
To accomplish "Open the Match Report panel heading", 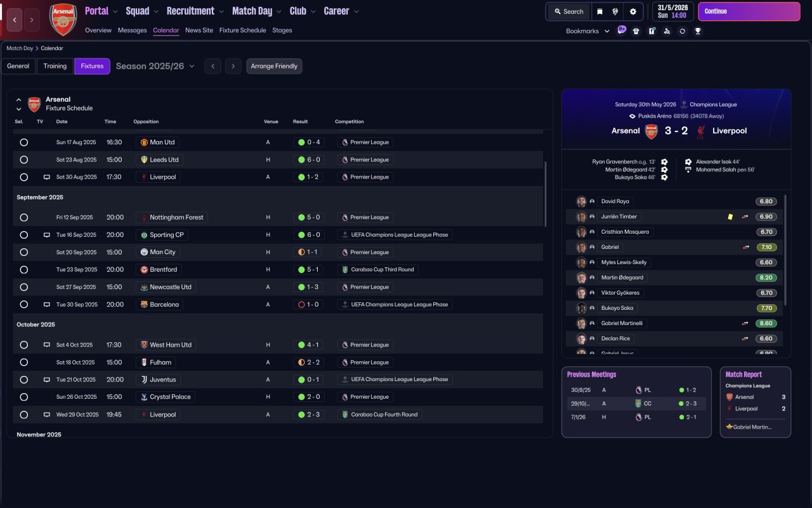I will coord(743,375).
